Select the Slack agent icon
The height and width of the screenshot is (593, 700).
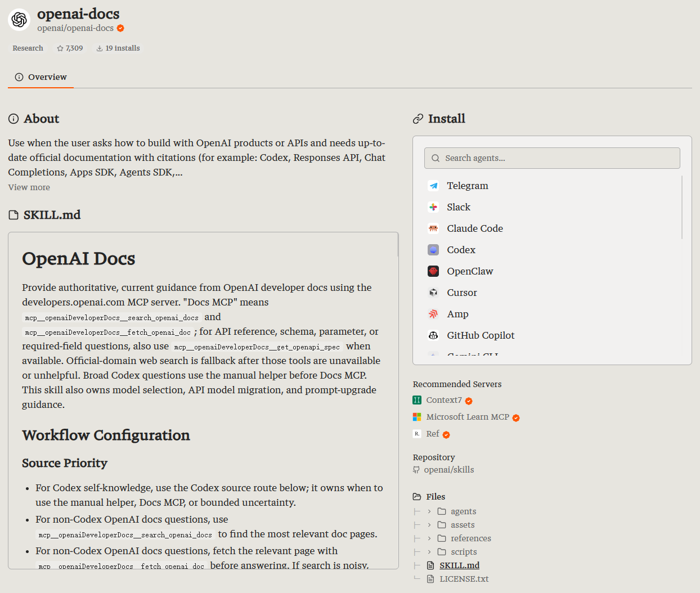click(433, 207)
